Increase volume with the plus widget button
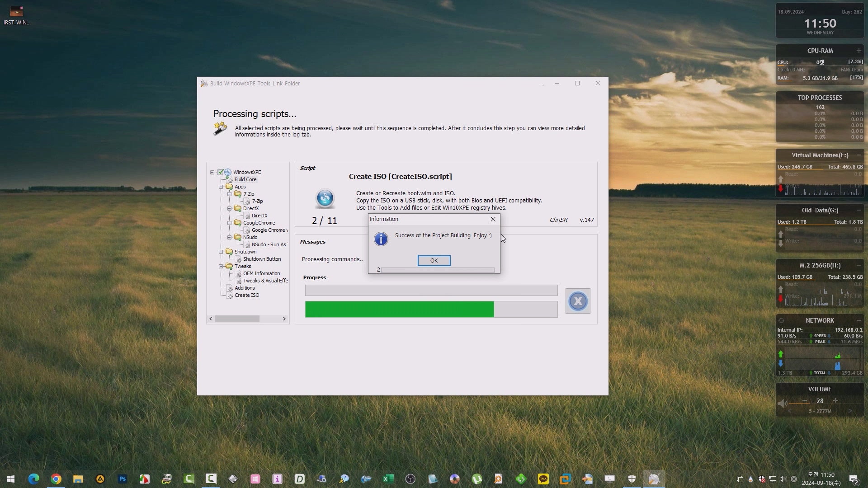This screenshot has height=488, width=868. click(x=835, y=401)
